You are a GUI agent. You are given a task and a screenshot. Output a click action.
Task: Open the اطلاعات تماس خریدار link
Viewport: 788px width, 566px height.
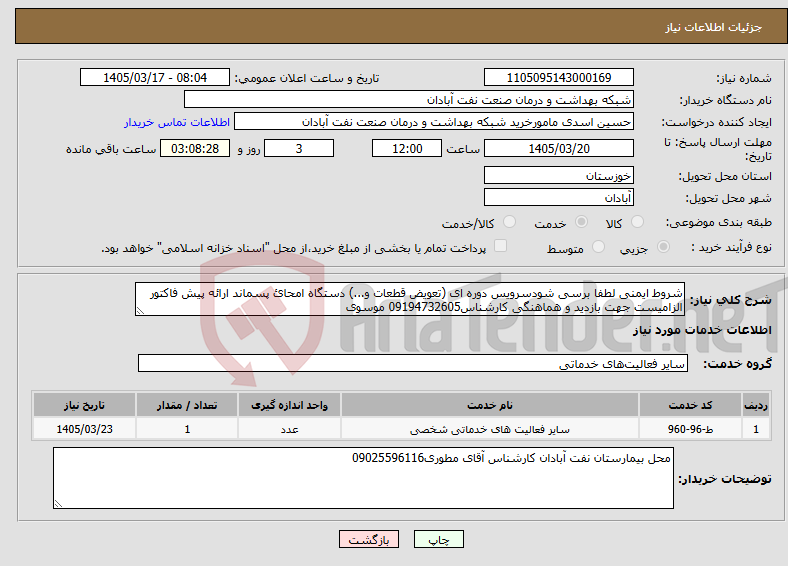[177, 122]
